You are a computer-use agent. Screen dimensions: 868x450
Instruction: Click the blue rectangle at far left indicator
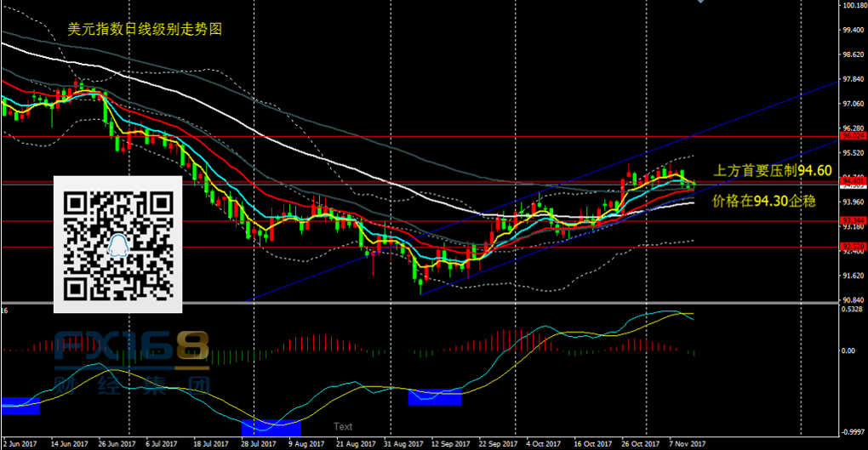coord(20,405)
